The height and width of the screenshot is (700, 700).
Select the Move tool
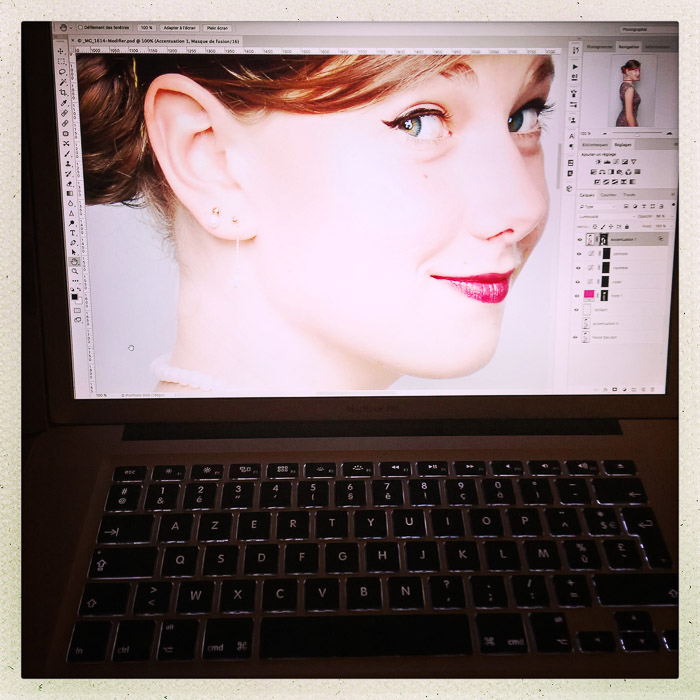[x=60, y=51]
